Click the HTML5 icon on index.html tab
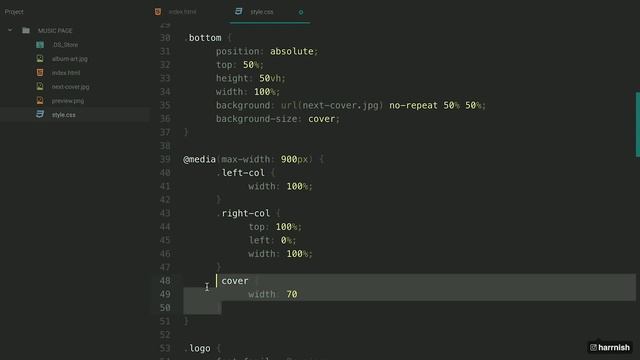 158,12
